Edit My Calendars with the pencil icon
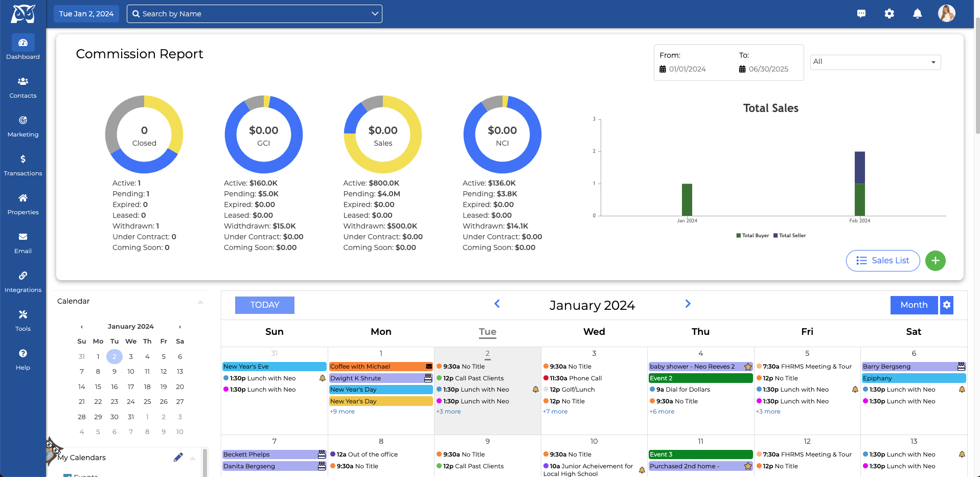Viewport: 980px width, 477px height. tap(178, 458)
